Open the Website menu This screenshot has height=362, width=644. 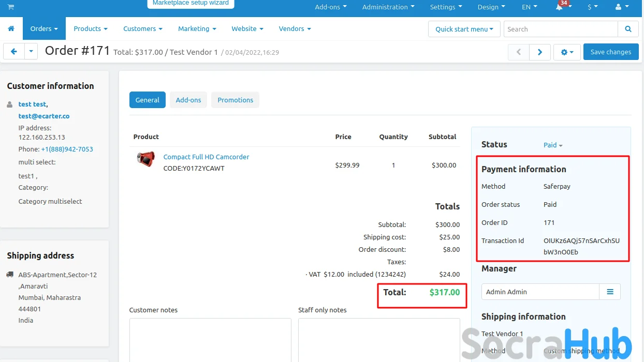pyautogui.click(x=247, y=28)
